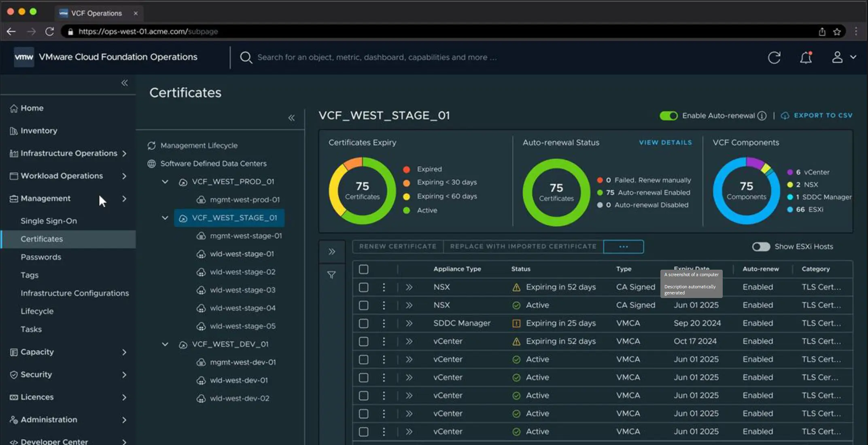Open notifications bell
Screen dimensions: 868x445
point(806,57)
